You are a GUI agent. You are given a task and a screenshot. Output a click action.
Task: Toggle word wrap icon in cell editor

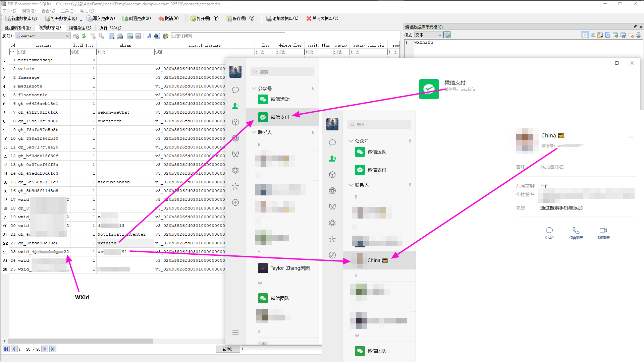(593, 35)
